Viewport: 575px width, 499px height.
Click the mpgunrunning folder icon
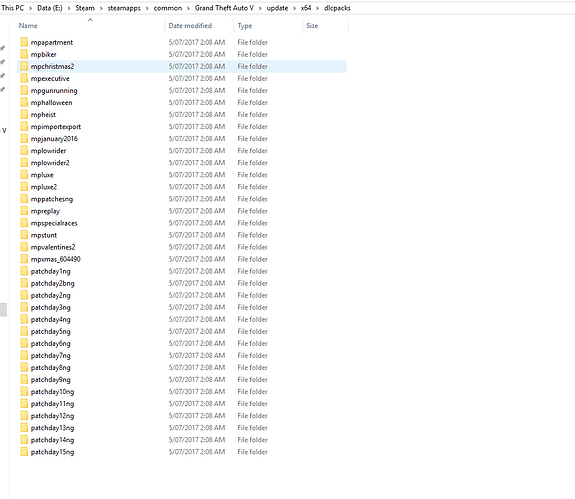pos(24,90)
